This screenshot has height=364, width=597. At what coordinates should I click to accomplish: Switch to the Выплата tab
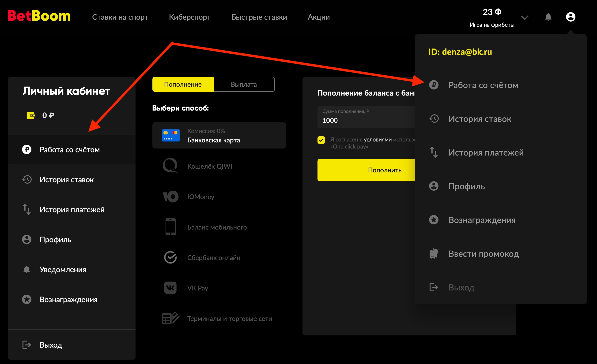244,84
